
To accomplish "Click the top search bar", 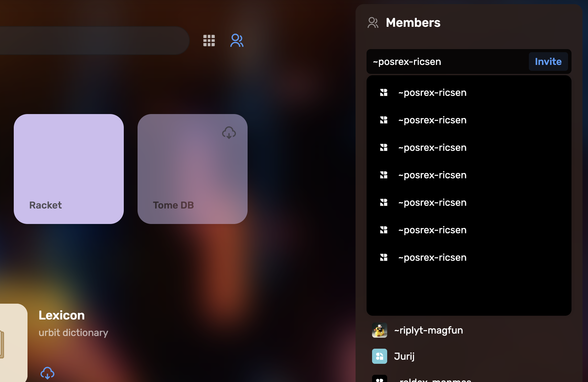I will (93, 40).
